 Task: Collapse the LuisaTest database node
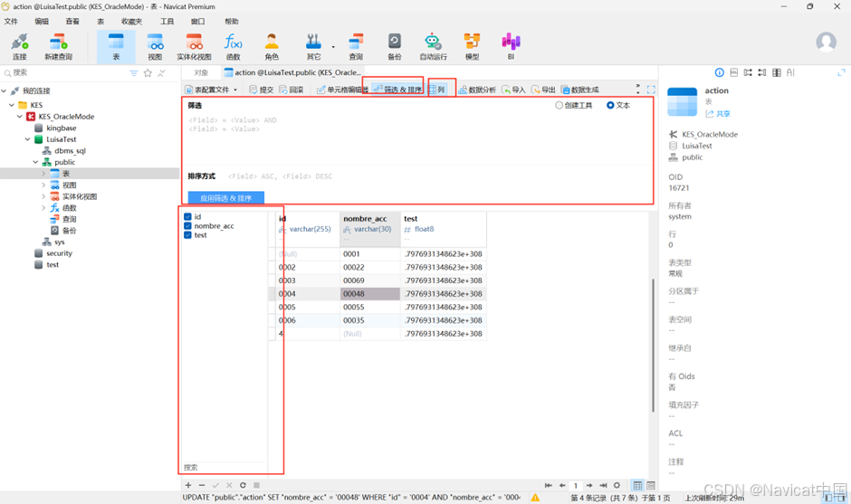coord(28,139)
